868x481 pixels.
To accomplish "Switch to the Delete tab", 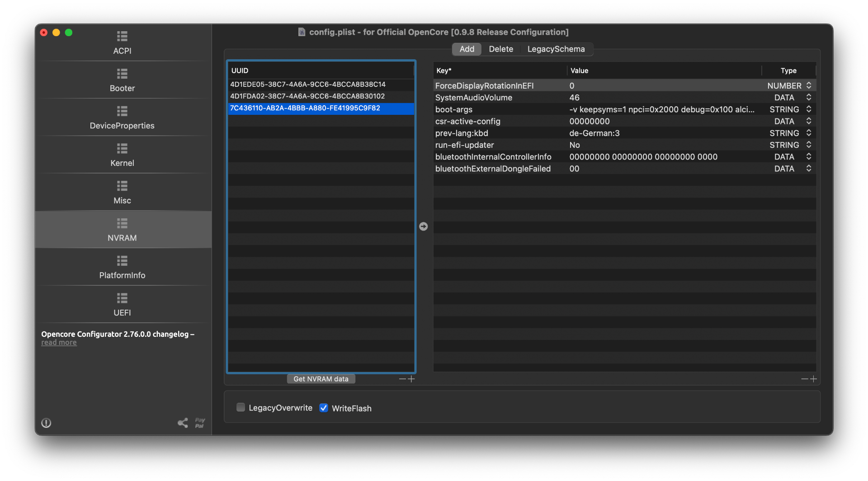I will pyautogui.click(x=501, y=49).
